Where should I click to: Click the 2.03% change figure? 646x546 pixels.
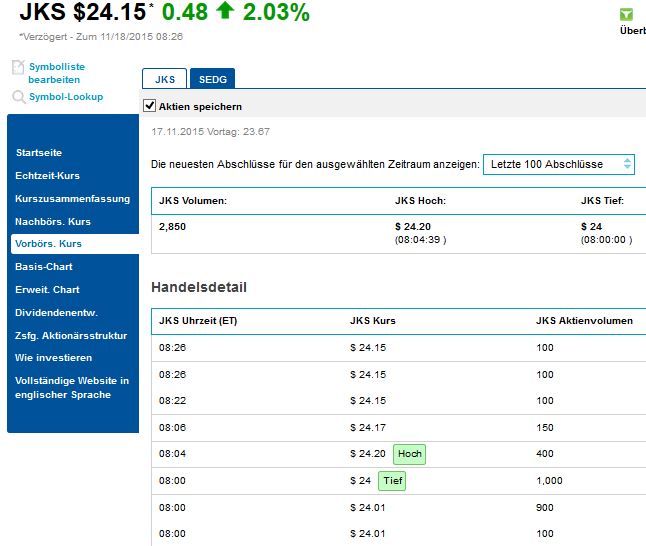click(276, 12)
